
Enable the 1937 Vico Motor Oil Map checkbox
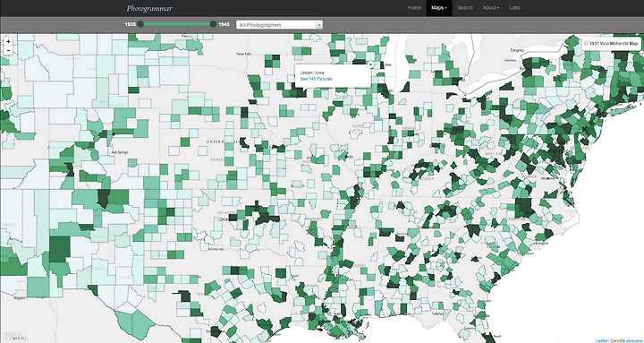point(586,44)
